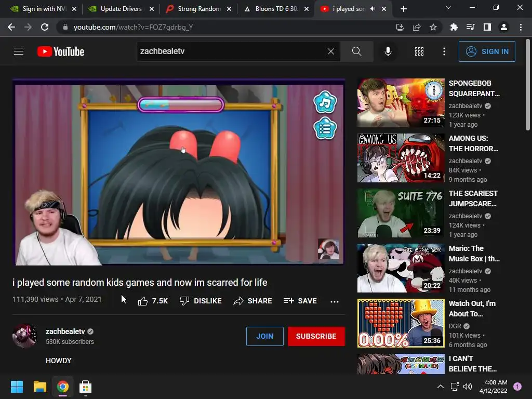This screenshot has height=399, width=532.
Task: Open tab search chevron
Action: (x=448, y=7)
